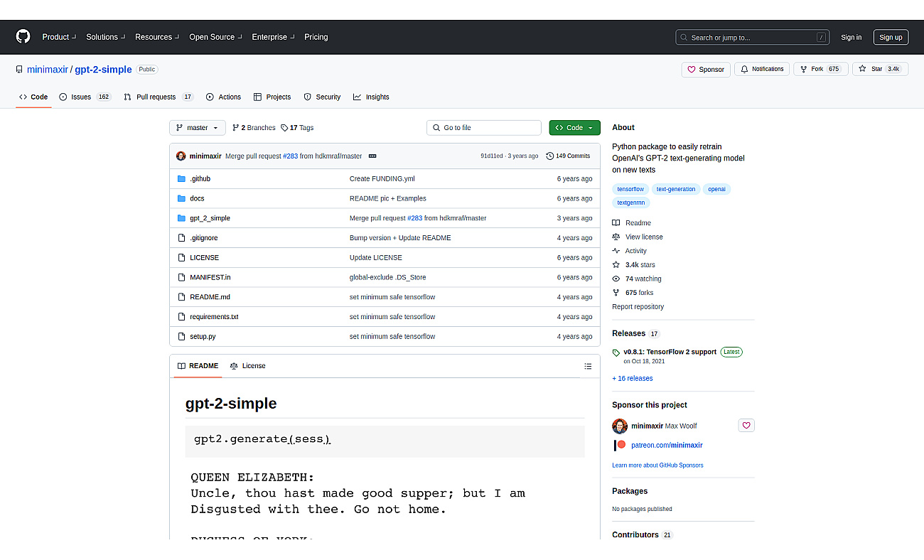Open the .github folder icon
Screen dimensions: 924x560
point(181,179)
